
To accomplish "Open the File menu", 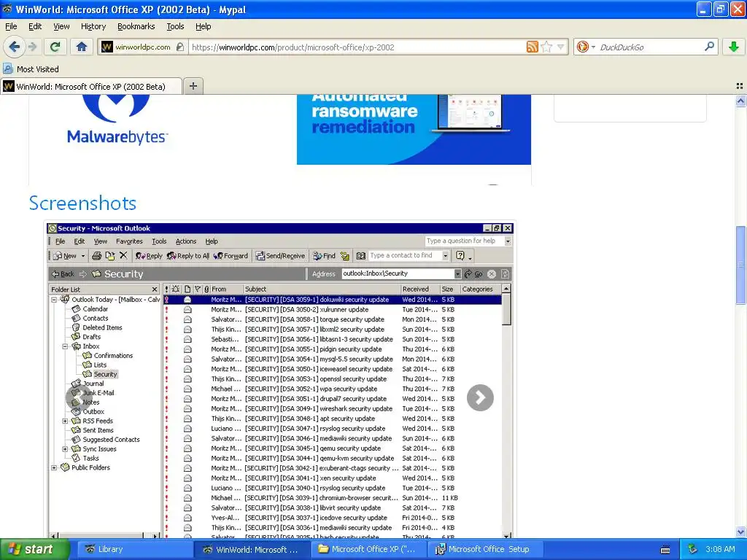I will click(x=11, y=26).
